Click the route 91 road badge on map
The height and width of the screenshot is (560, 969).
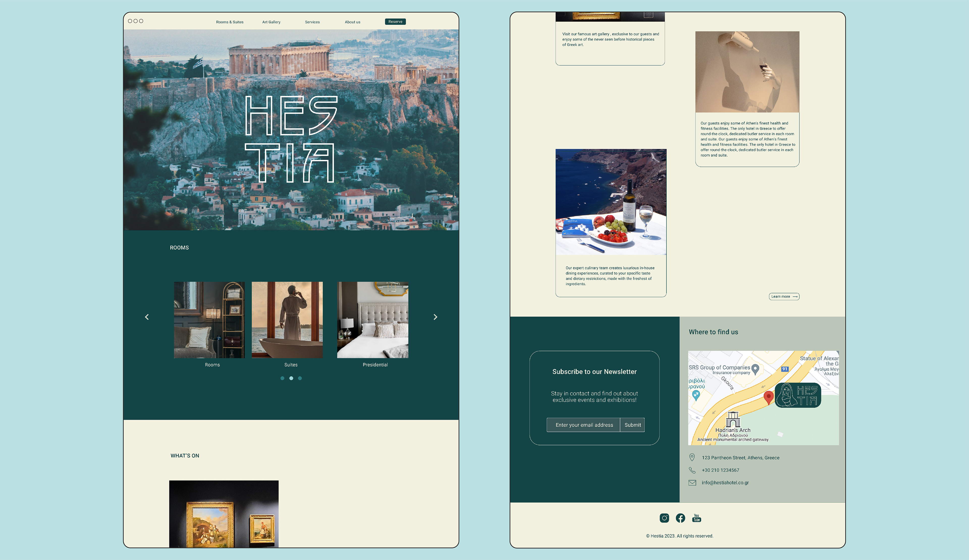785,369
